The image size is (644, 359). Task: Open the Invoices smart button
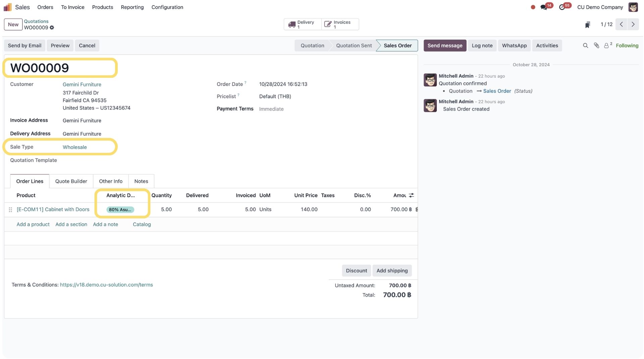tap(339, 24)
